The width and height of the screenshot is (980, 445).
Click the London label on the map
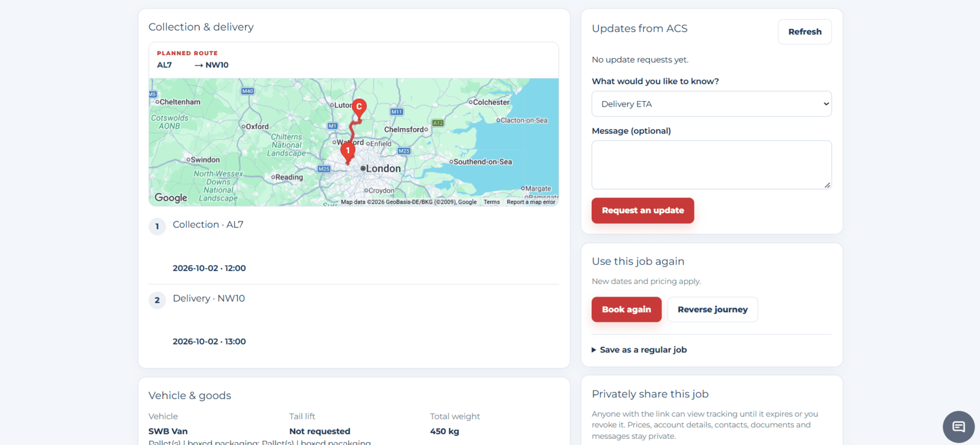click(383, 169)
